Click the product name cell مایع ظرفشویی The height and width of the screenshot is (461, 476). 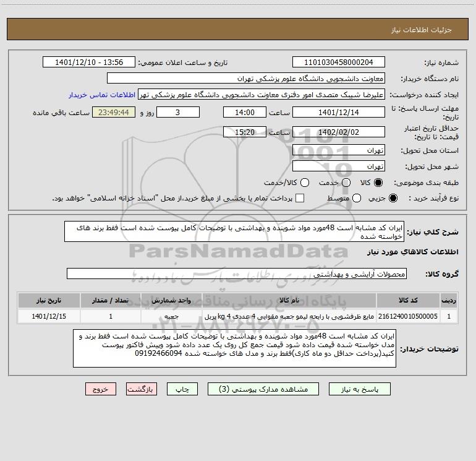point(289,316)
